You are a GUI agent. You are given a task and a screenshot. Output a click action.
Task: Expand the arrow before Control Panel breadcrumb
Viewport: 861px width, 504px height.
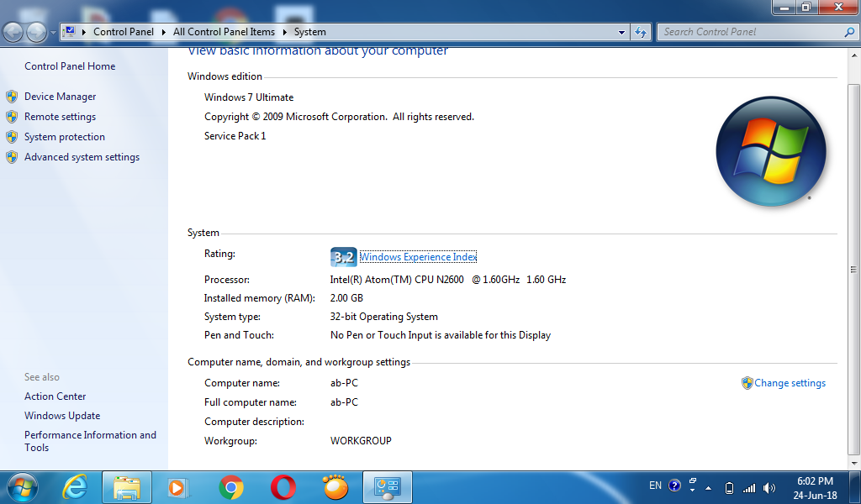pyautogui.click(x=84, y=33)
